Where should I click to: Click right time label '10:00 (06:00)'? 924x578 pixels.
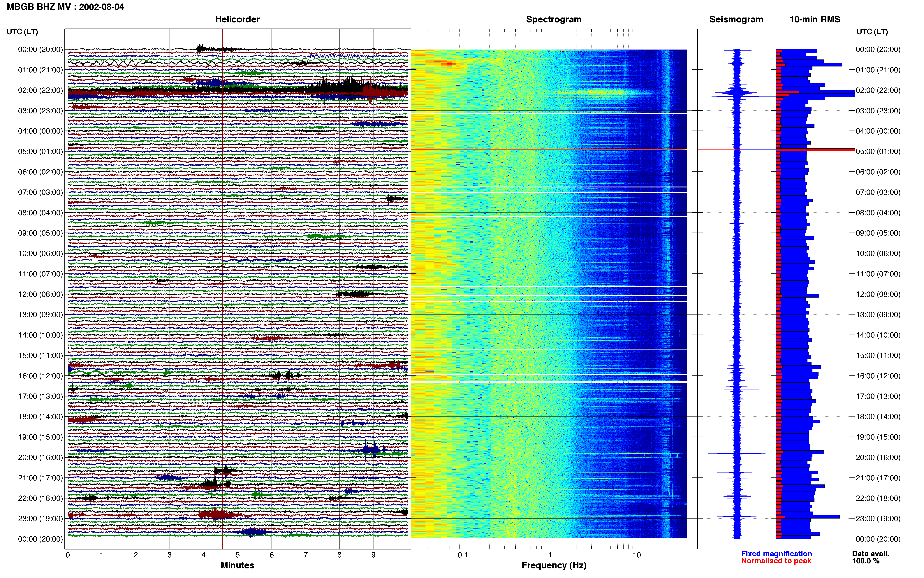pos(878,253)
